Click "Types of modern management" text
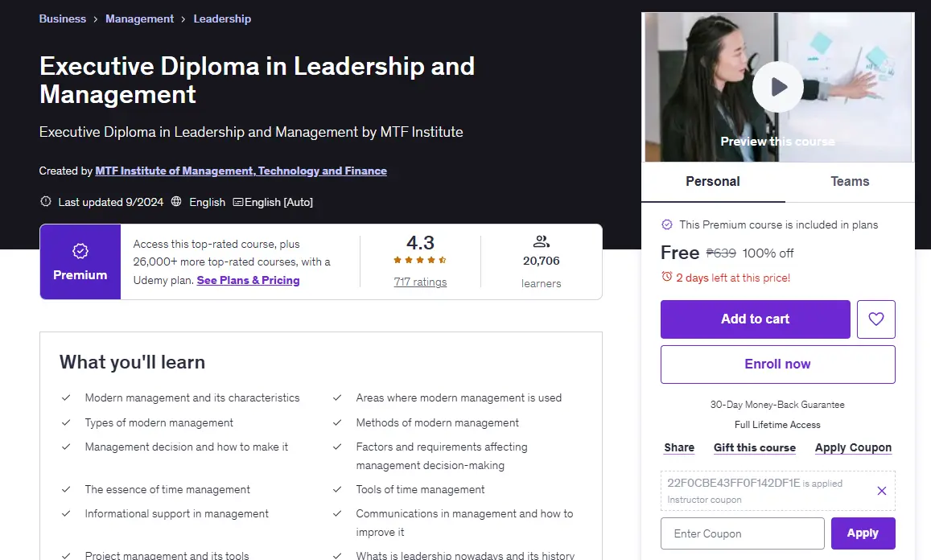This screenshot has height=560, width=931. click(159, 423)
